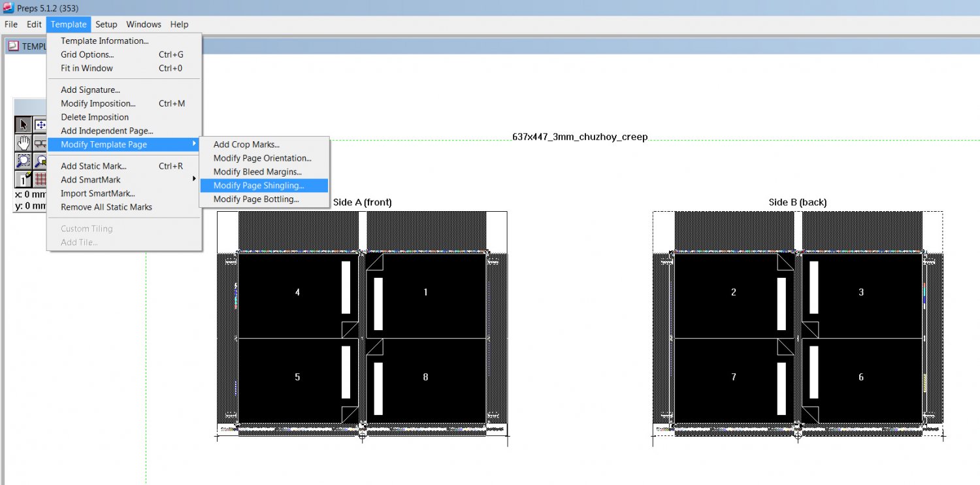
Task: Click the Preps application icon in title bar
Action: 8,8
